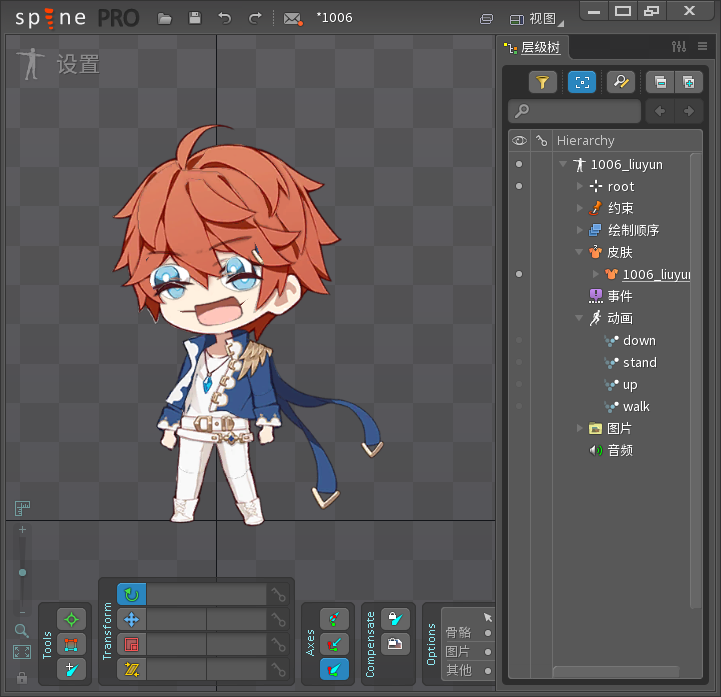
Task: Expand the 绘制顺序 draw order node
Action: pyautogui.click(x=579, y=230)
